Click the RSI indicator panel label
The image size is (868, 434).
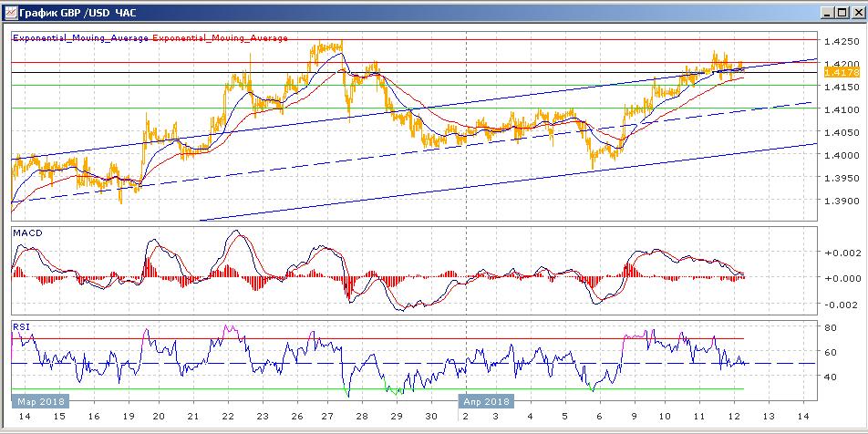tap(20, 325)
